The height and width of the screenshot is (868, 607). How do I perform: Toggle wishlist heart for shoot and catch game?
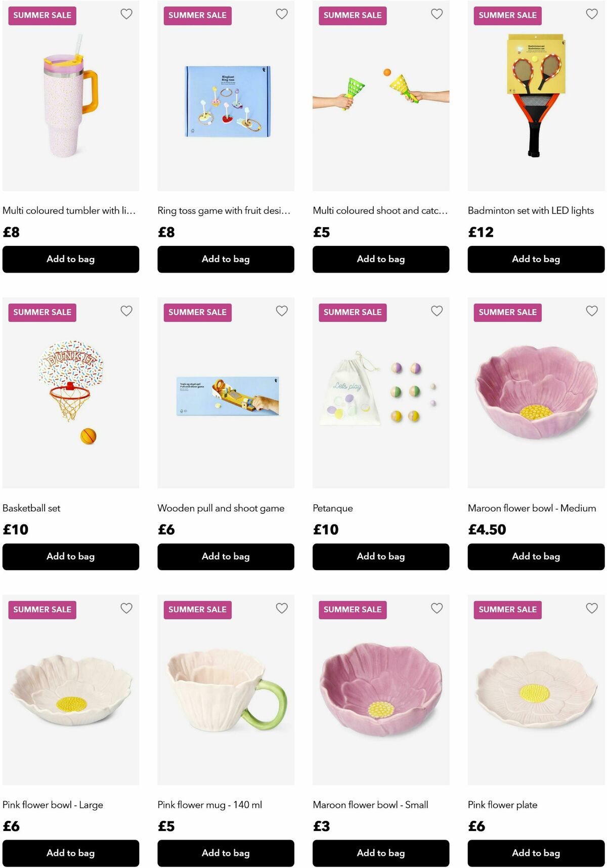pos(437,14)
